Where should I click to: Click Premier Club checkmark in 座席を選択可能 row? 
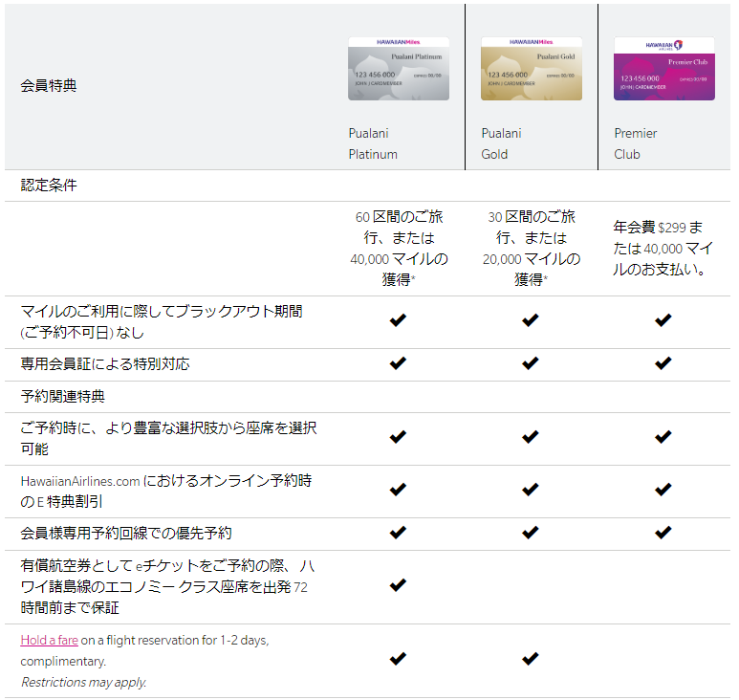663,436
